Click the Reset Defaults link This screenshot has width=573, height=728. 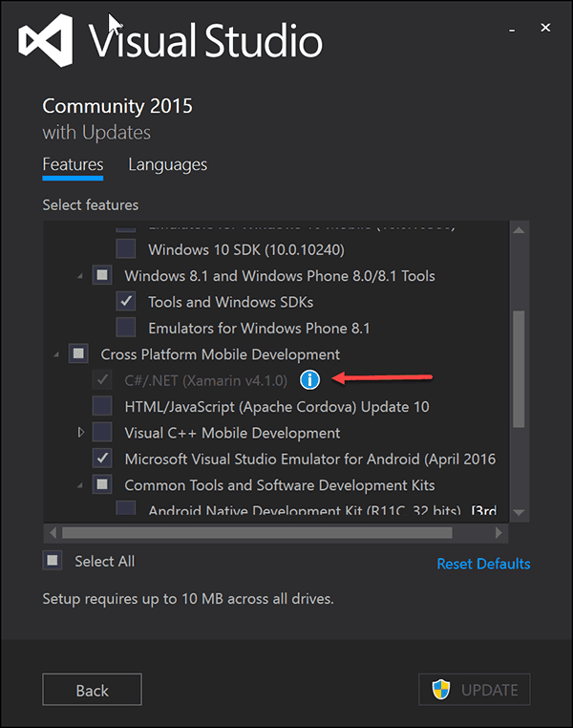(483, 564)
